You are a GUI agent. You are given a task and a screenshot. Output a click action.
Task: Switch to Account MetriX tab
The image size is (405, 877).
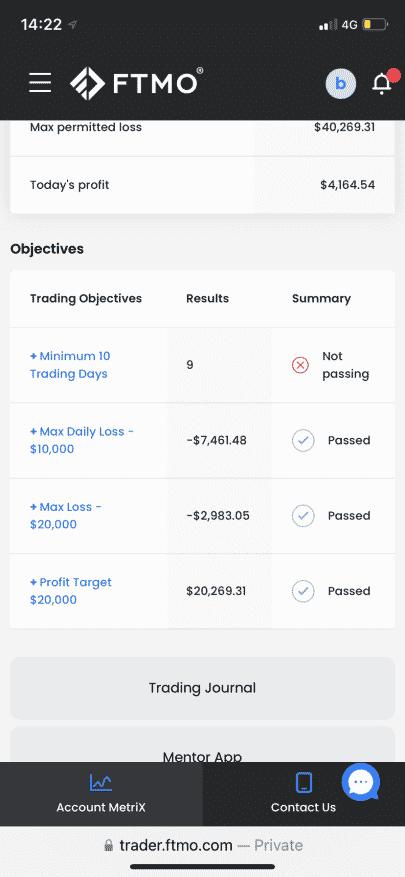point(101,794)
